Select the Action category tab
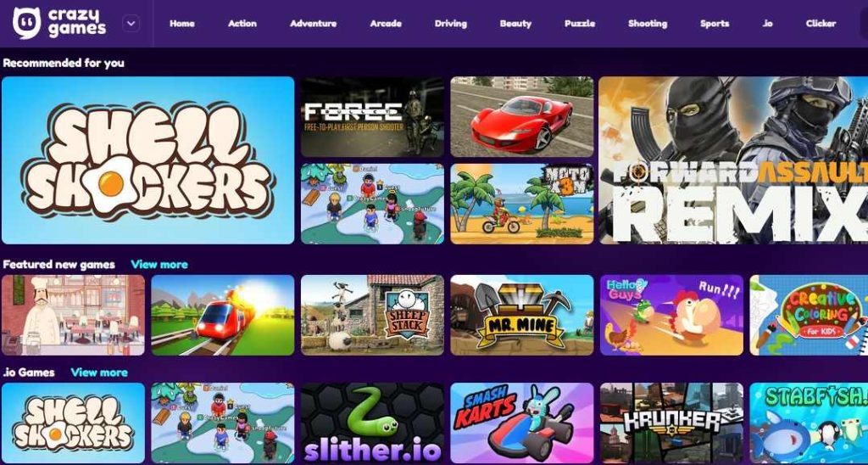 tap(242, 23)
